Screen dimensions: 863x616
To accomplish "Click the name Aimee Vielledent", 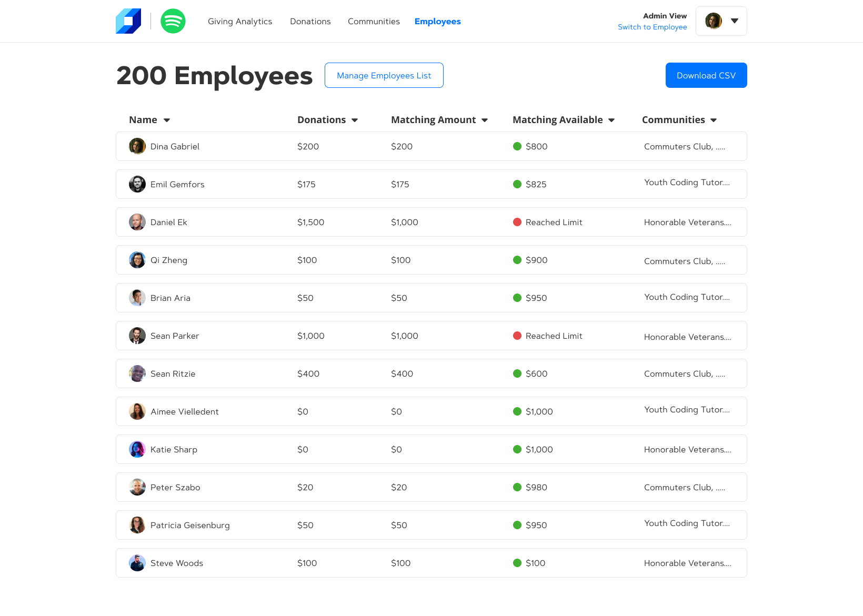I will coord(185,412).
